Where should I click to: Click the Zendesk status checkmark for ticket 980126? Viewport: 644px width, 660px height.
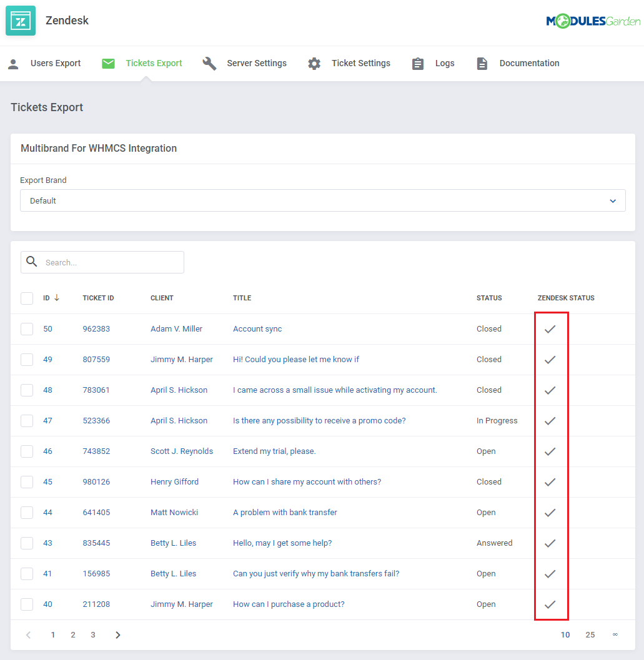550,482
